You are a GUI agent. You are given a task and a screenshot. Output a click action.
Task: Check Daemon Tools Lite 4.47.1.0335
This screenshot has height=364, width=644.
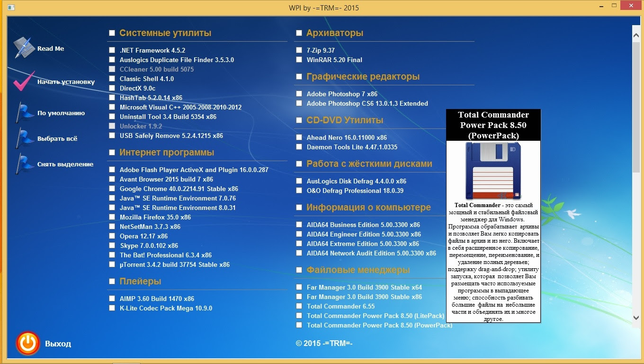(299, 147)
